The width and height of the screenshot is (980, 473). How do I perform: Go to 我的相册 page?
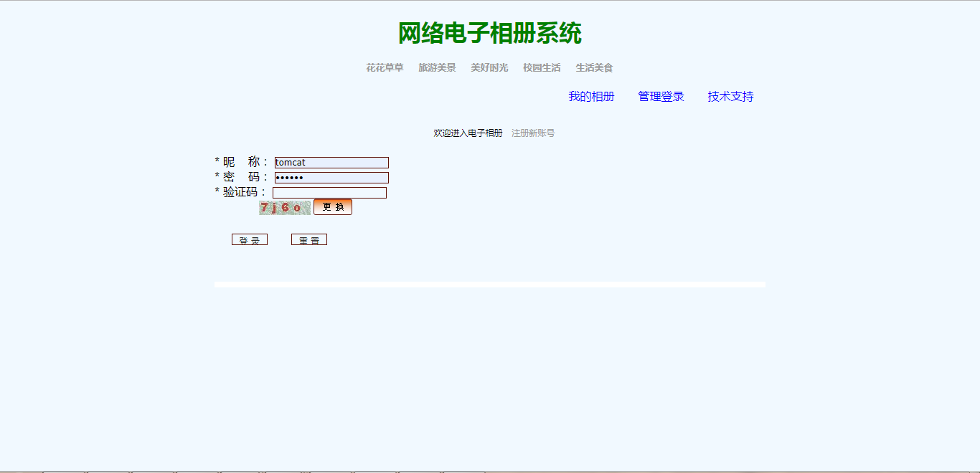pyautogui.click(x=591, y=97)
